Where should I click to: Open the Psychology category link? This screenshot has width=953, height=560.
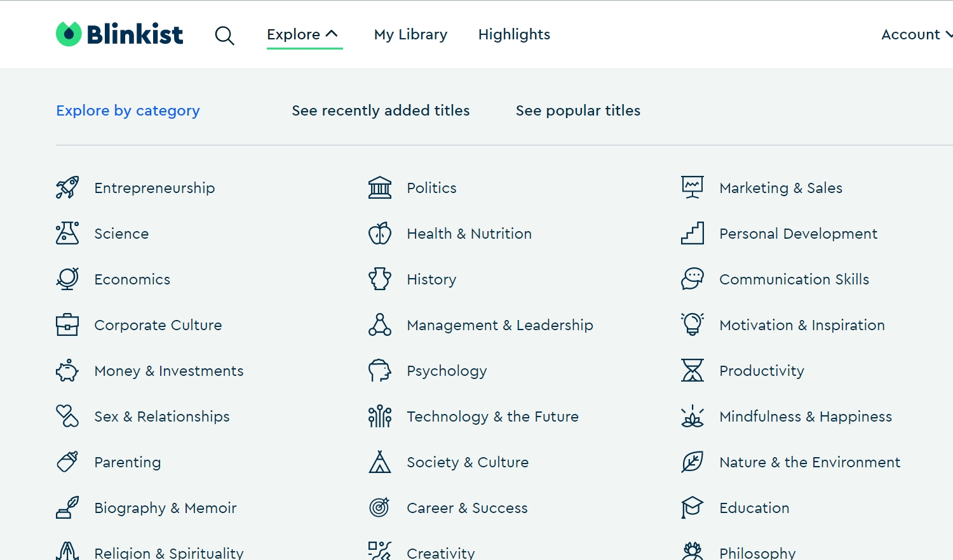447,371
